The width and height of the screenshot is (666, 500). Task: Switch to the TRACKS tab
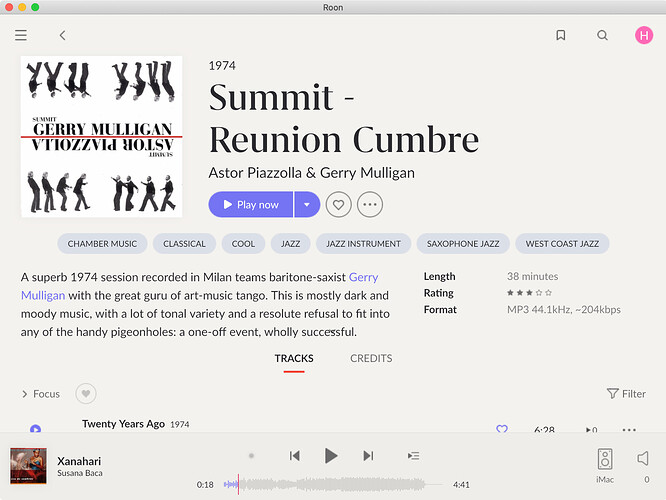[x=294, y=359]
